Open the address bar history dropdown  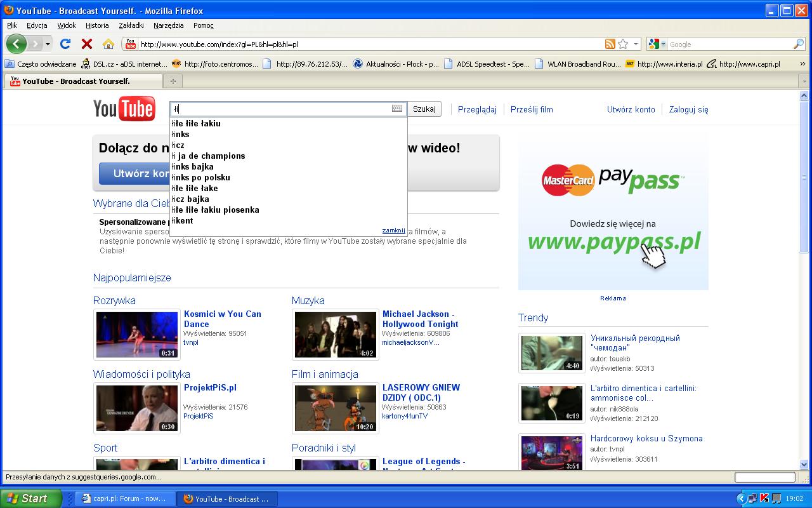coord(636,44)
